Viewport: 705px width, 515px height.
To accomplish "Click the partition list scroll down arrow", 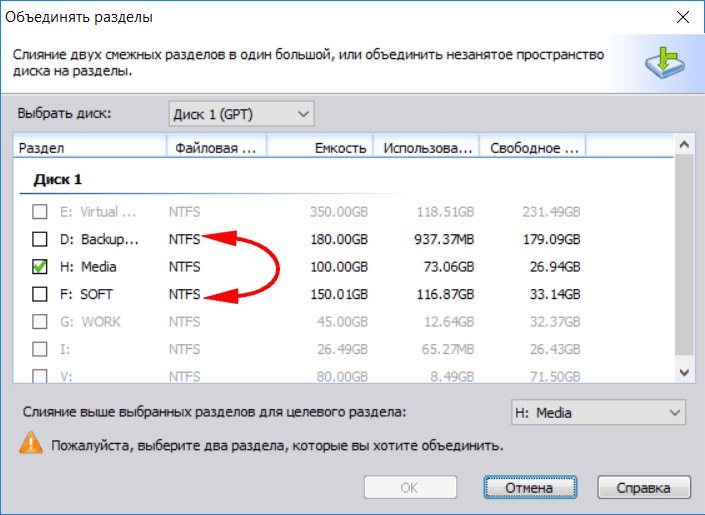I will pyautogui.click(x=684, y=372).
